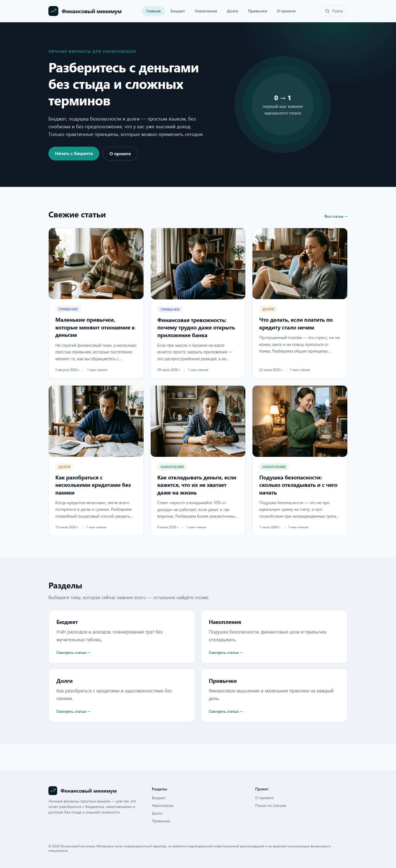This screenshot has height=868, width=396.
Task: Open the Бюджет nav item in the header
Action: point(177,11)
